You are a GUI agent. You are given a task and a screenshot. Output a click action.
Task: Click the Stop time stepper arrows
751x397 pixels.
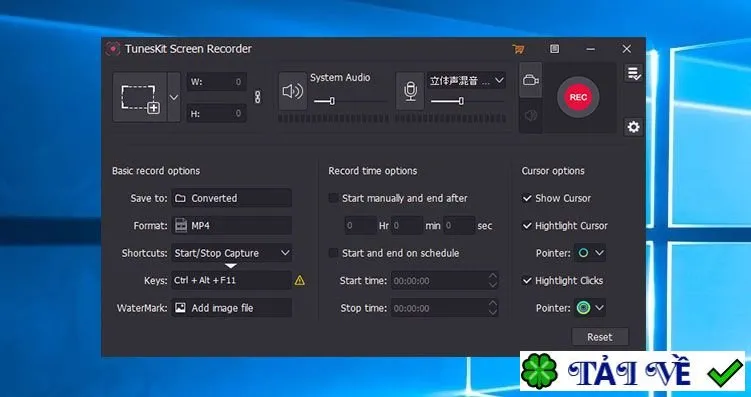tap(493, 308)
